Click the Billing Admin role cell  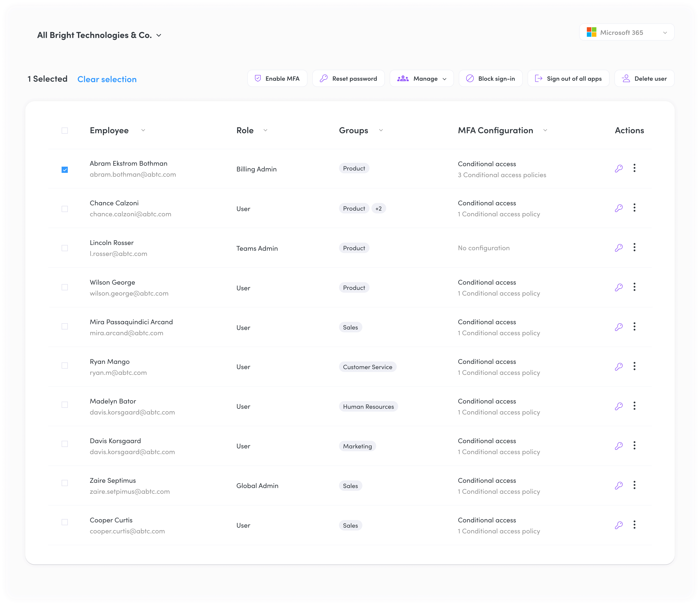[x=256, y=169]
